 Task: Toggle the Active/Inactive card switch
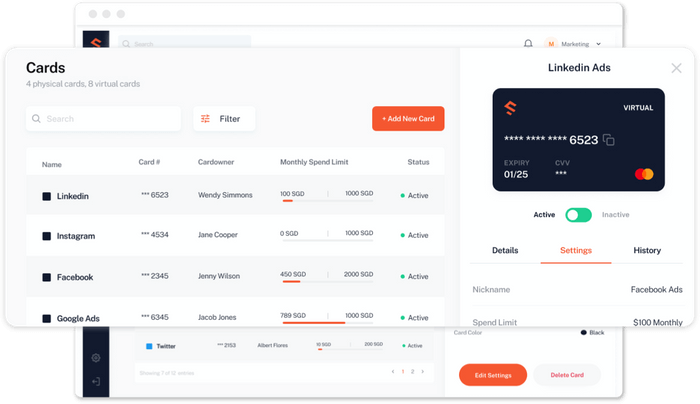pyautogui.click(x=578, y=215)
